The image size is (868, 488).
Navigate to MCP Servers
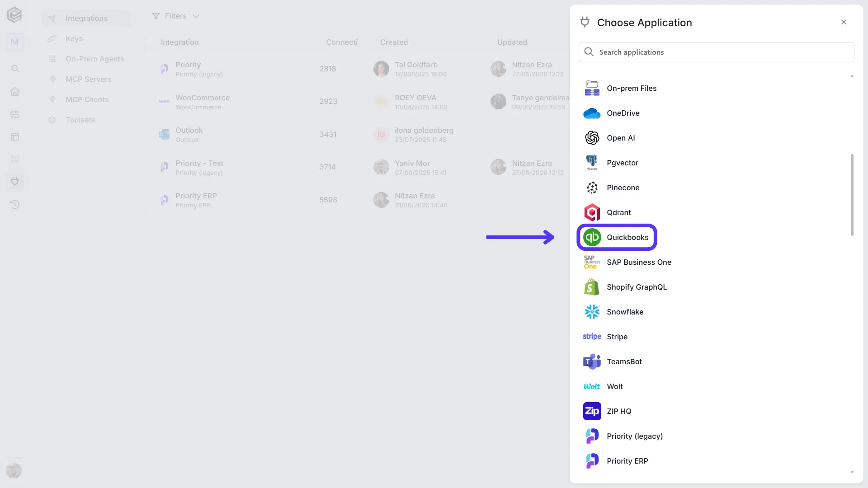click(x=88, y=79)
